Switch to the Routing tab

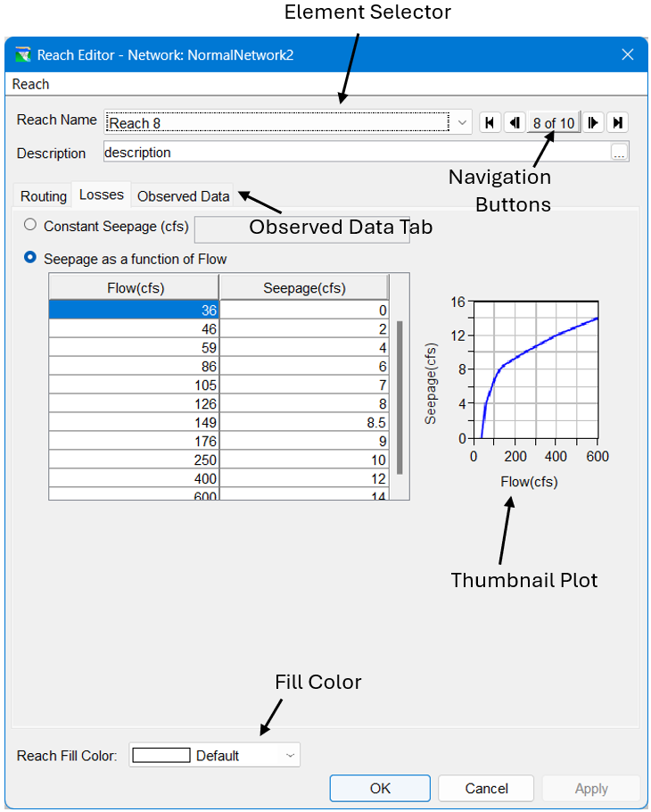click(x=44, y=196)
